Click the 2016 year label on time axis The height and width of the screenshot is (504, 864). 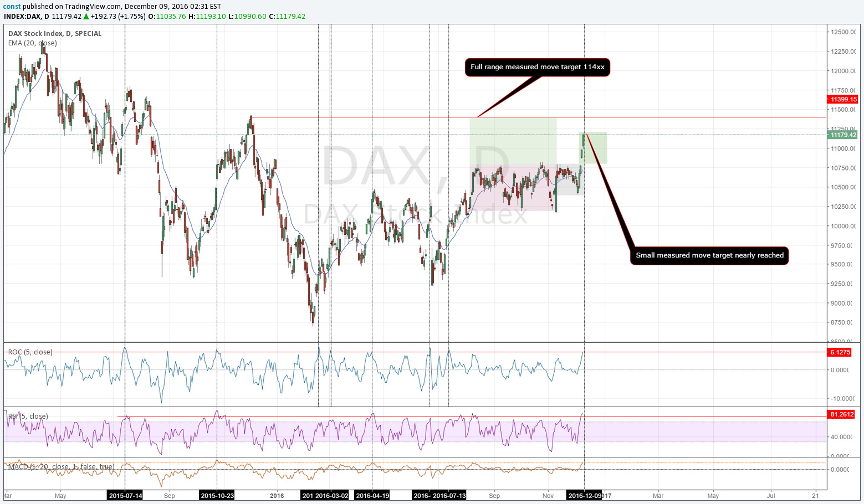tap(277, 496)
